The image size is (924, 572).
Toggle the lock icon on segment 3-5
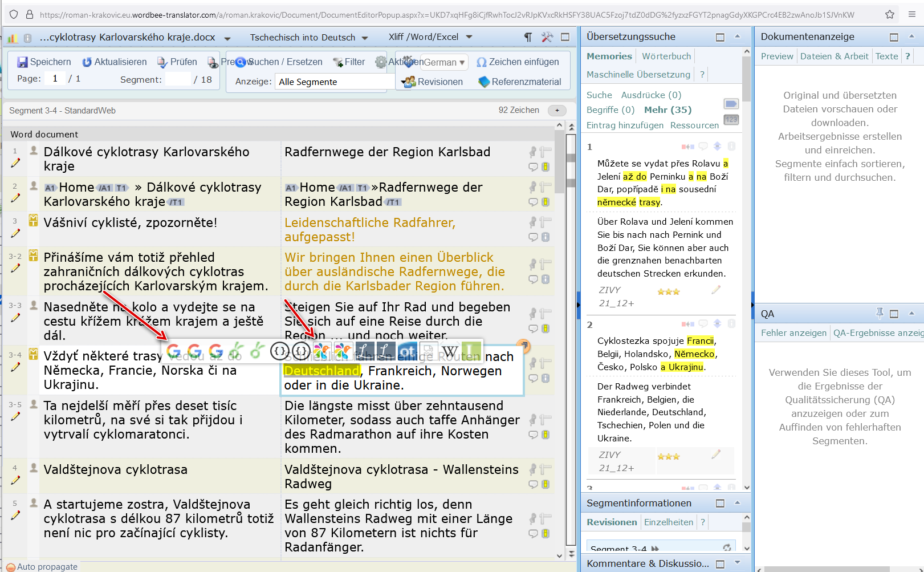pyautogui.click(x=546, y=435)
